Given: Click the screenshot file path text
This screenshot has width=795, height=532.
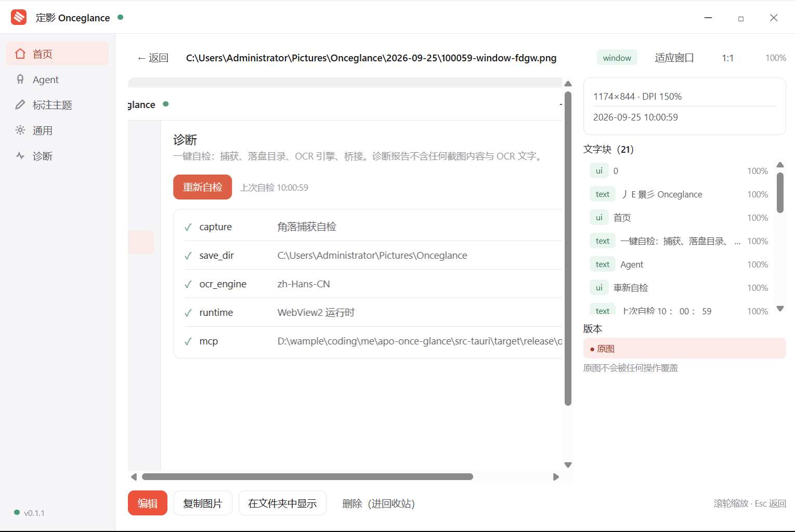Looking at the screenshot, I should pos(371,58).
